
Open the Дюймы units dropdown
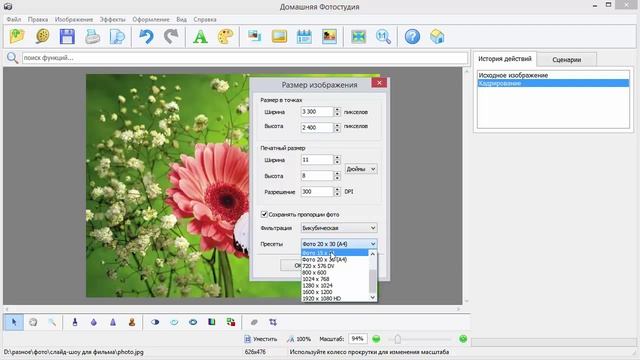361,169
